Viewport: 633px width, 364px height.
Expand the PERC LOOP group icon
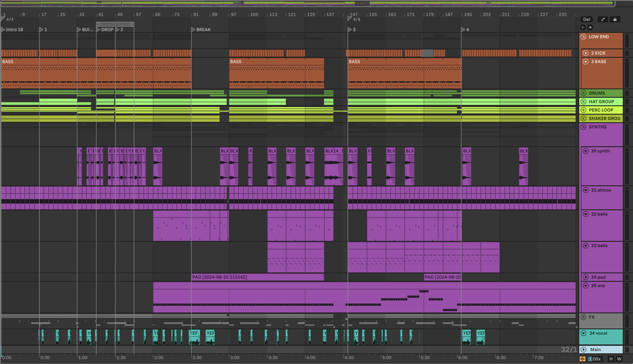pyautogui.click(x=583, y=110)
